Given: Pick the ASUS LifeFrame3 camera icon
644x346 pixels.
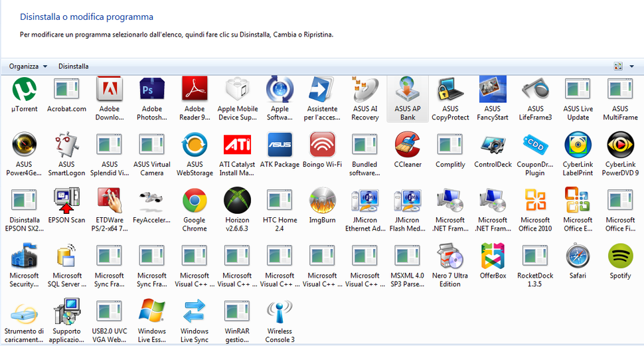Looking at the screenshot, I should click(x=535, y=90).
